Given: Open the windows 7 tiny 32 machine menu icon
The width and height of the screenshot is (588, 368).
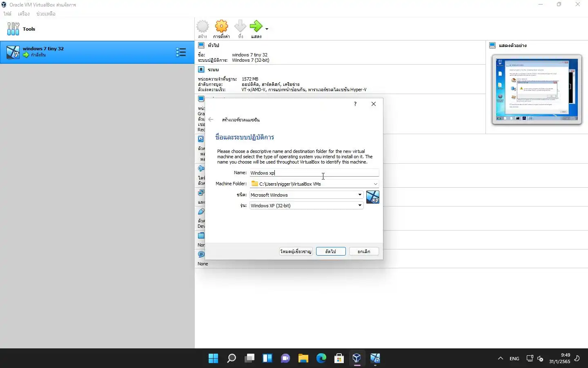Looking at the screenshot, I should point(181,52).
